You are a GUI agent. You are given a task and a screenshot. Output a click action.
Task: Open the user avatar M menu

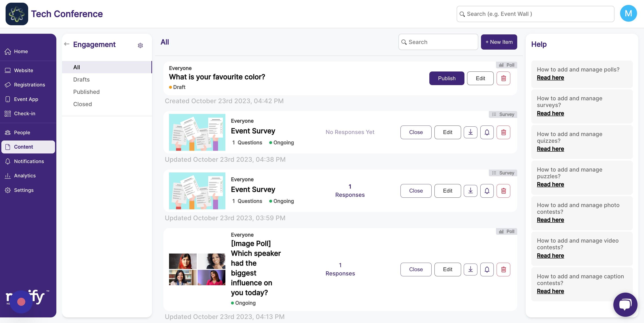628,13
